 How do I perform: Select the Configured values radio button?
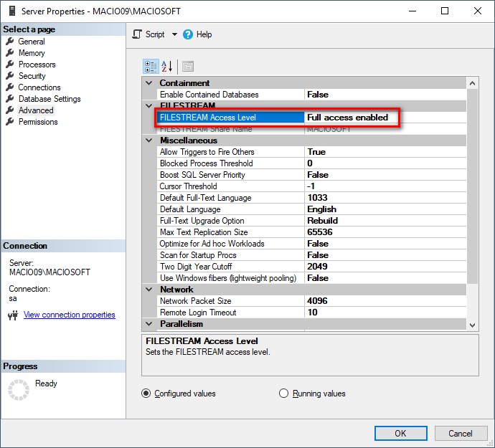(x=146, y=394)
